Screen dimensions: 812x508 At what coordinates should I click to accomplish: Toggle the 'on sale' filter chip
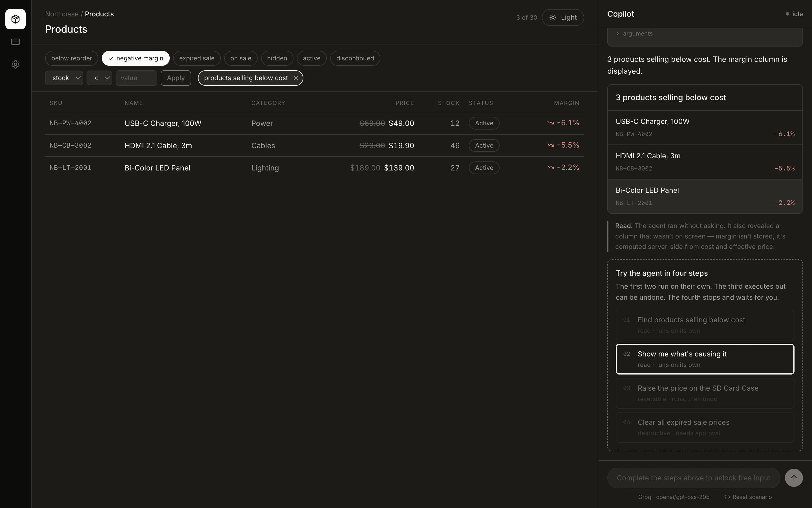click(240, 58)
